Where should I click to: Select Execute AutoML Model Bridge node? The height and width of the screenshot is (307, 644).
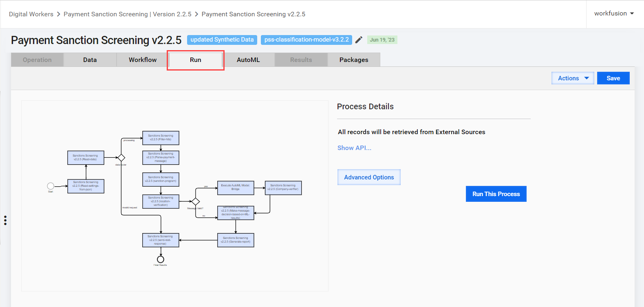pos(236,188)
